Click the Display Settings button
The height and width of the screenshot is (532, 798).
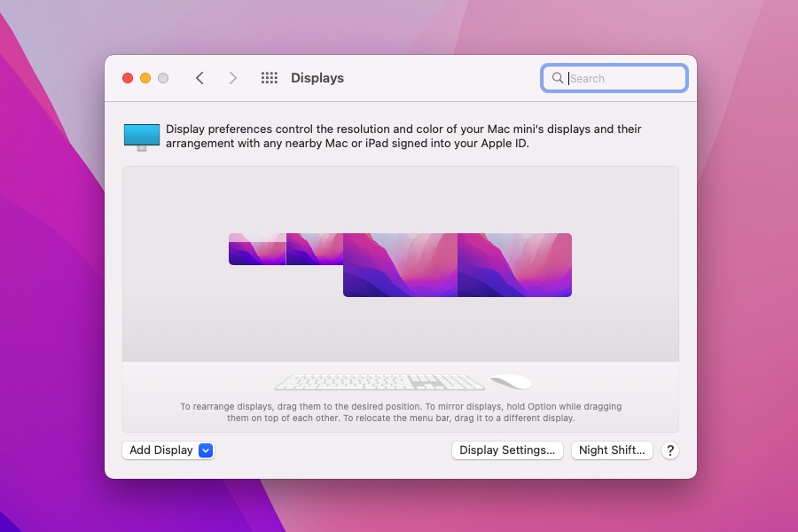click(507, 450)
